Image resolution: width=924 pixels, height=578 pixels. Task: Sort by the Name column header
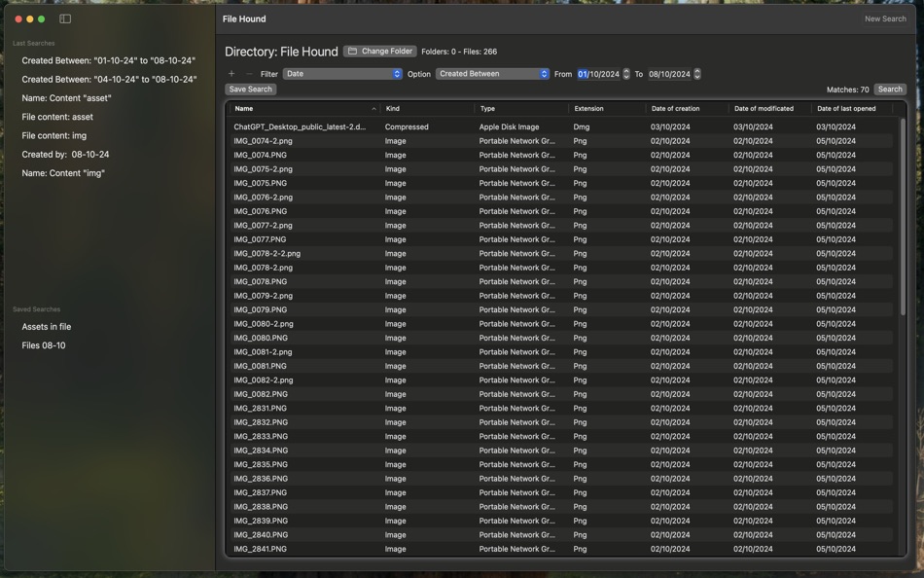click(x=304, y=109)
